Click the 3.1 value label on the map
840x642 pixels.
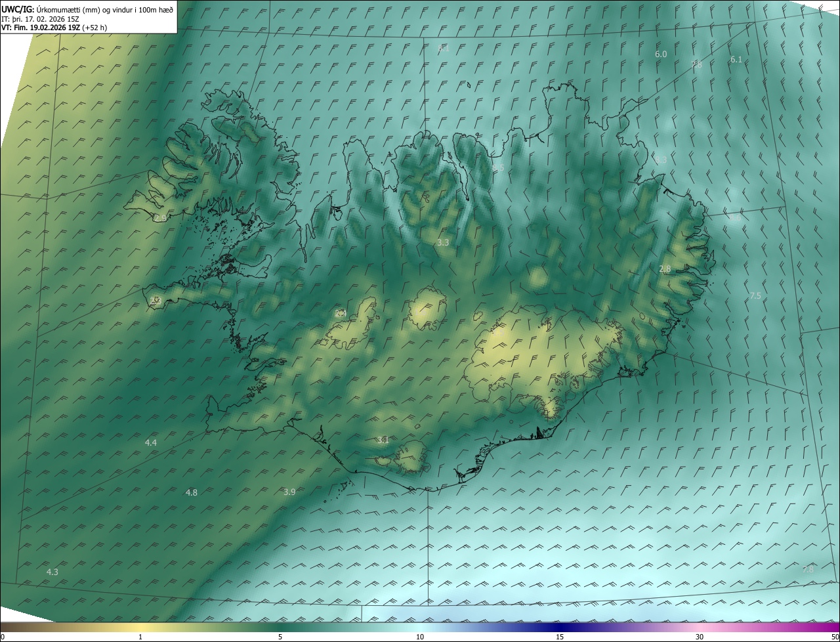pyautogui.click(x=383, y=440)
